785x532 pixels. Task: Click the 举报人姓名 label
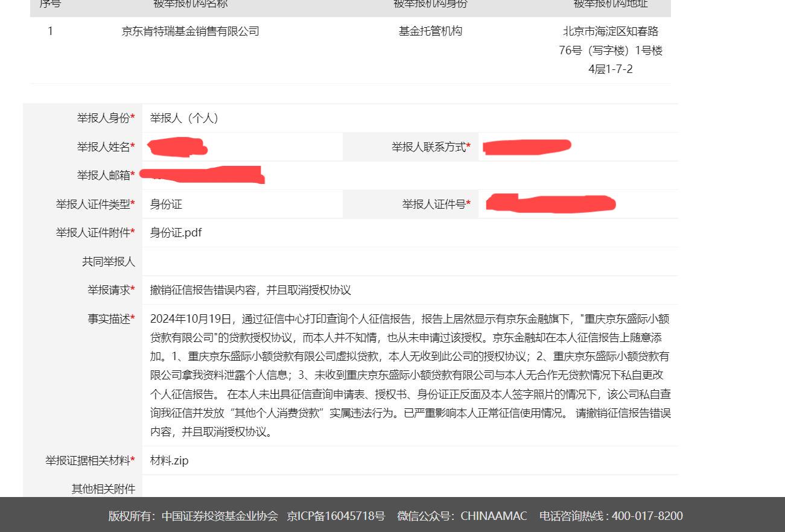106,147
